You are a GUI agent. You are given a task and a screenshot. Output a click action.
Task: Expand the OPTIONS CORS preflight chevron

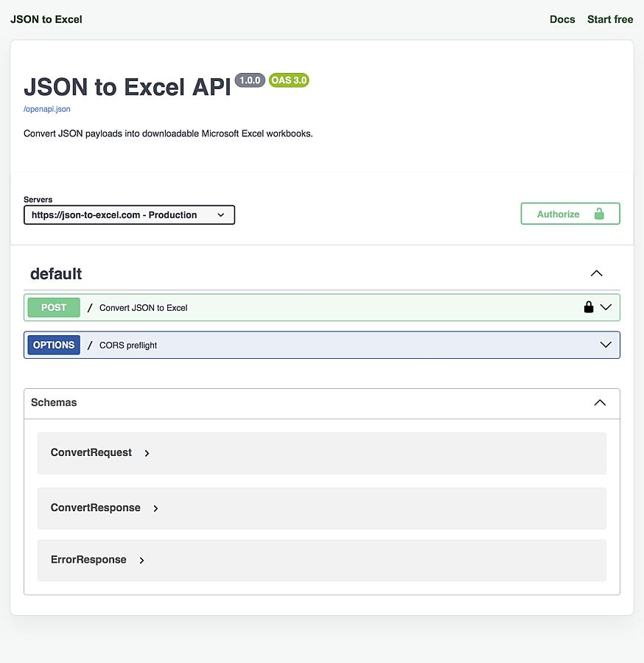606,345
